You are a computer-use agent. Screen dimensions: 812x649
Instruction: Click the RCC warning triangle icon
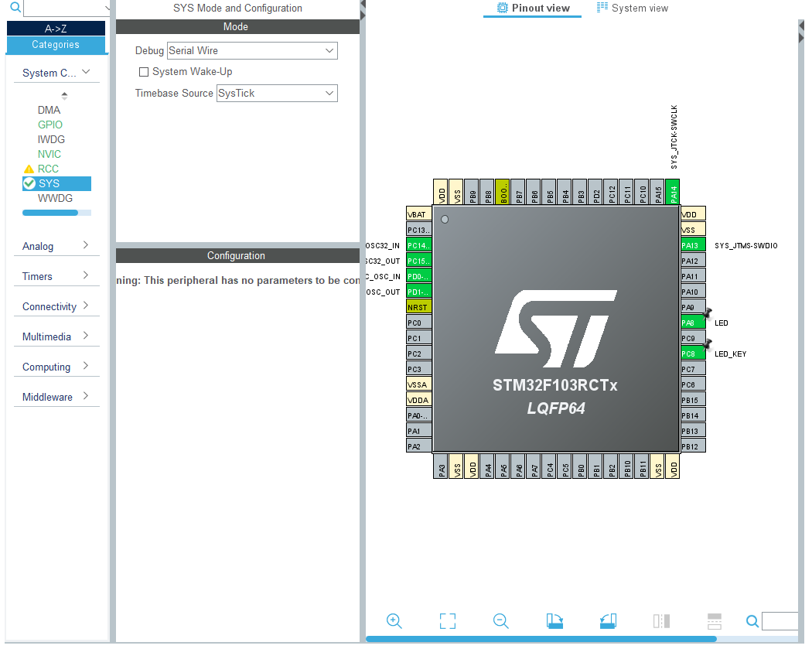(29, 169)
